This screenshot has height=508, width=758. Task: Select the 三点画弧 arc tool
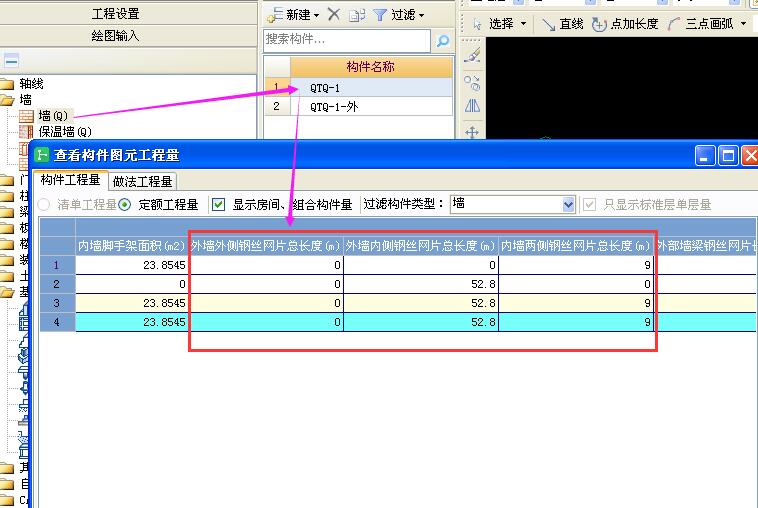[701, 24]
